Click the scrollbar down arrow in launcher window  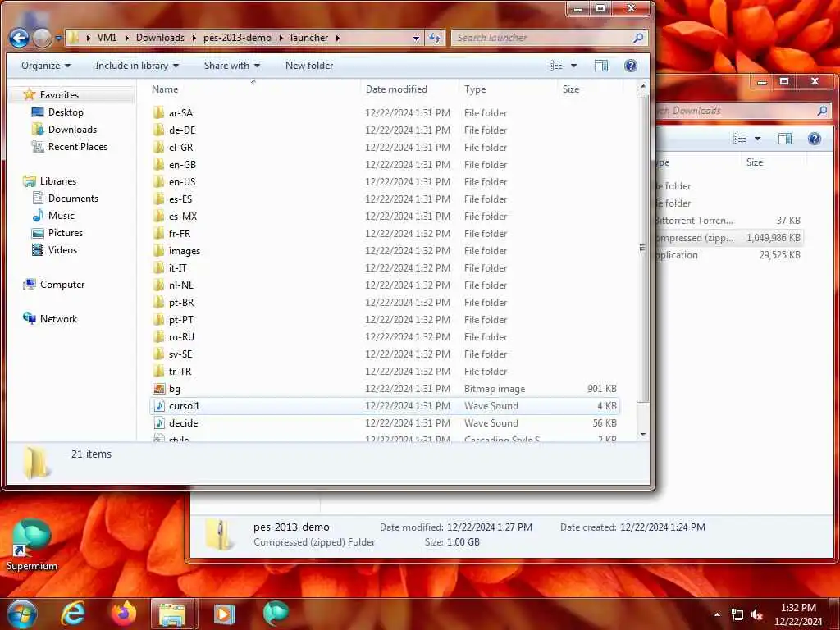643,435
